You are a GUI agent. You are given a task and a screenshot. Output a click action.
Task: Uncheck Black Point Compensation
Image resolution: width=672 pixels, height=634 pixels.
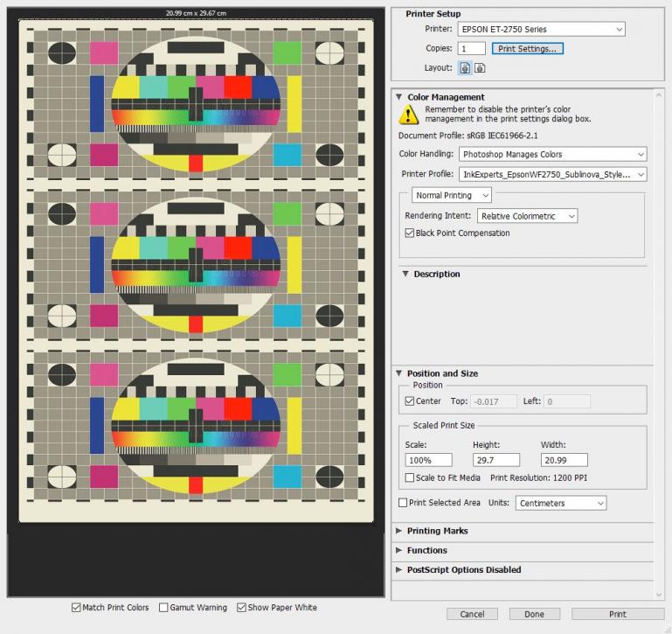(x=409, y=233)
